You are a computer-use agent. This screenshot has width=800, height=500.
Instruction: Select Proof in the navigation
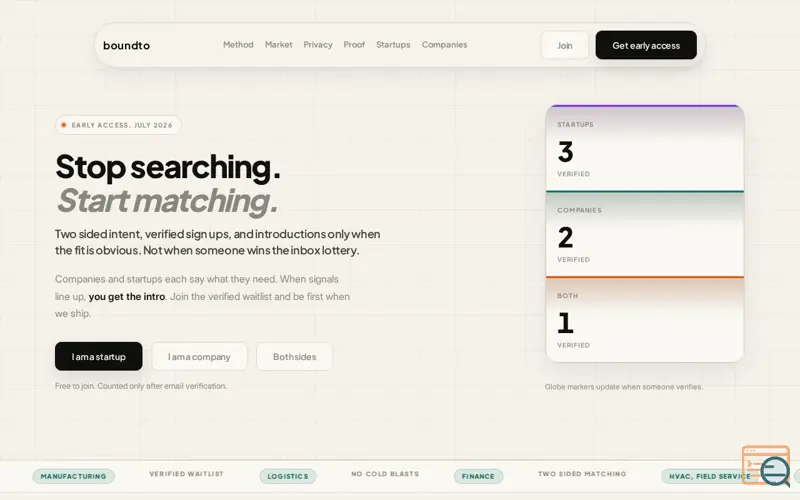pyautogui.click(x=354, y=44)
